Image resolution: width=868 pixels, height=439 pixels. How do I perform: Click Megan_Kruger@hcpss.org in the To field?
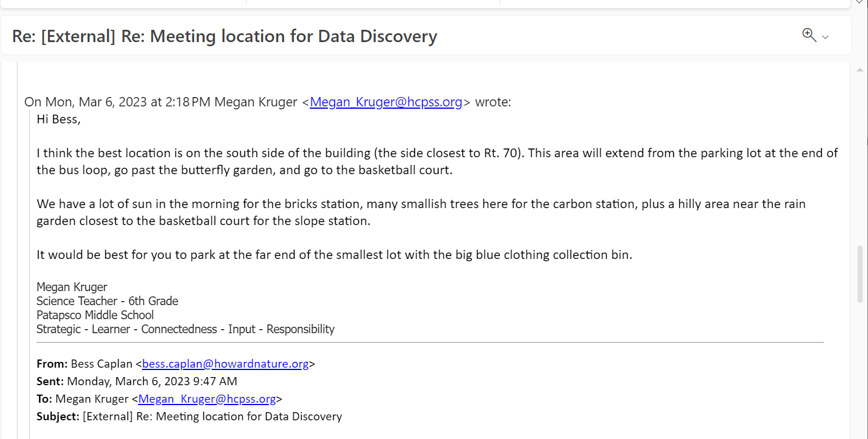click(207, 399)
